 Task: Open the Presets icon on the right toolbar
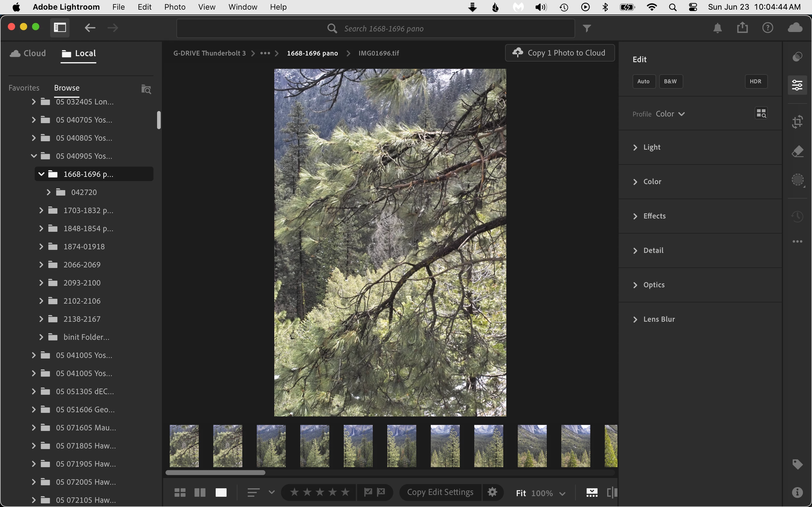click(797, 57)
